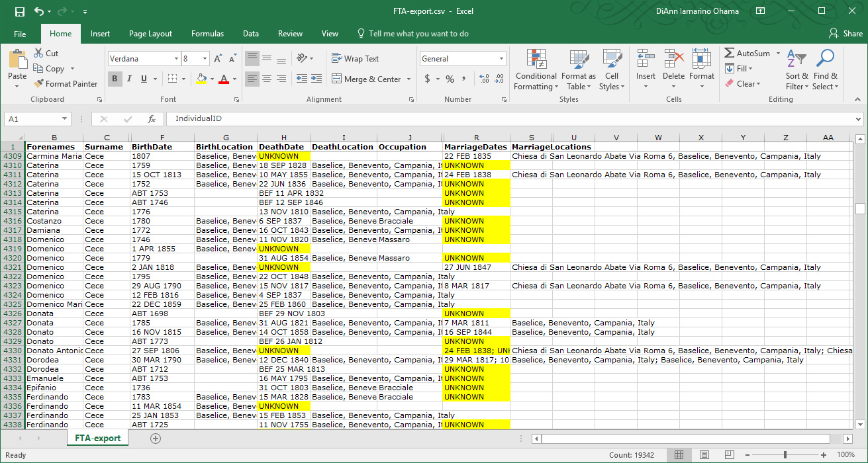Viewport: 868px width, 463px height.
Task: Open the Number Format dropdown showing General
Action: tap(462, 58)
